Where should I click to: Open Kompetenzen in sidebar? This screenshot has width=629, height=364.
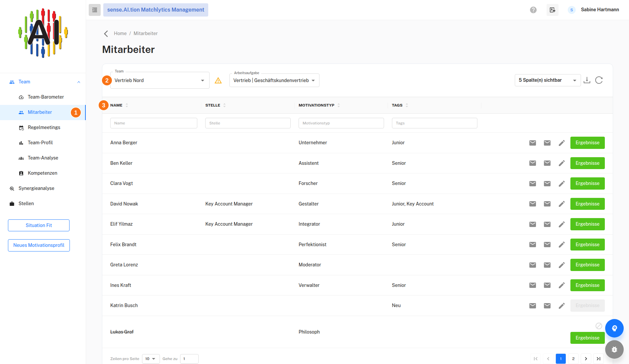point(42,173)
